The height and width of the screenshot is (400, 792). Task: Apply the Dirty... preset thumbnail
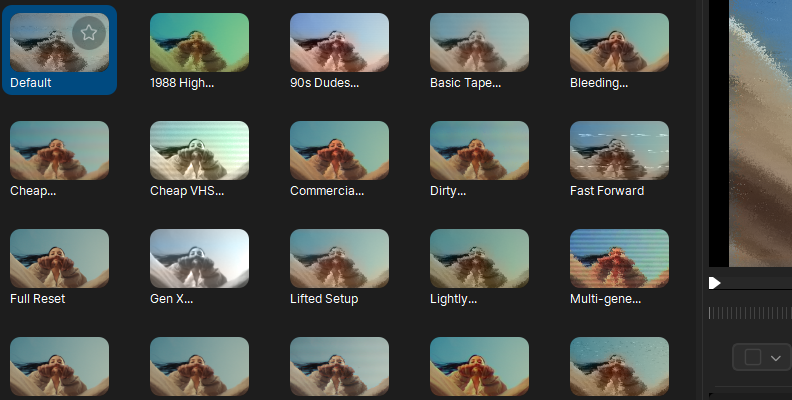[479, 151]
